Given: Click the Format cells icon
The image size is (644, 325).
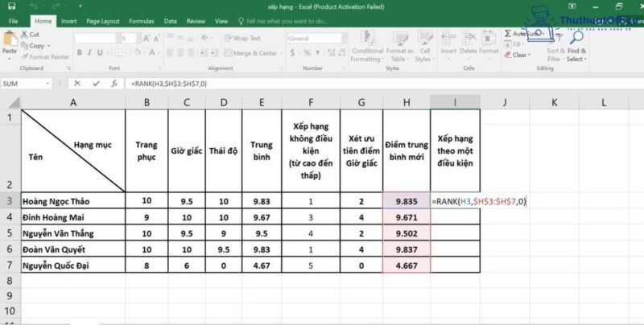Looking at the screenshot, I should click(489, 39).
